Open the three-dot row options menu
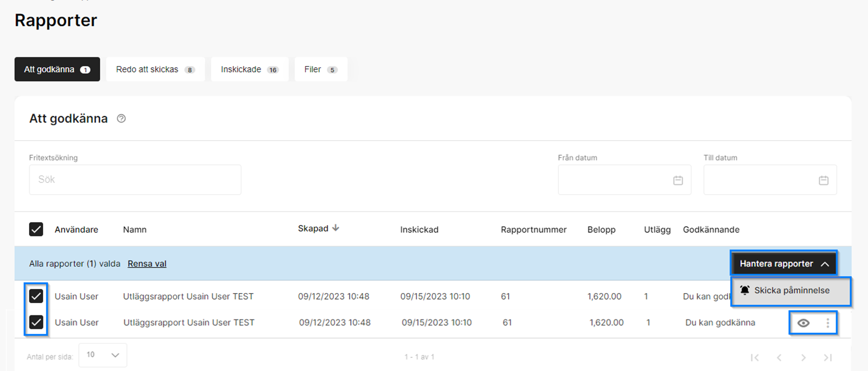The width and height of the screenshot is (868, 371). (828, 323)
